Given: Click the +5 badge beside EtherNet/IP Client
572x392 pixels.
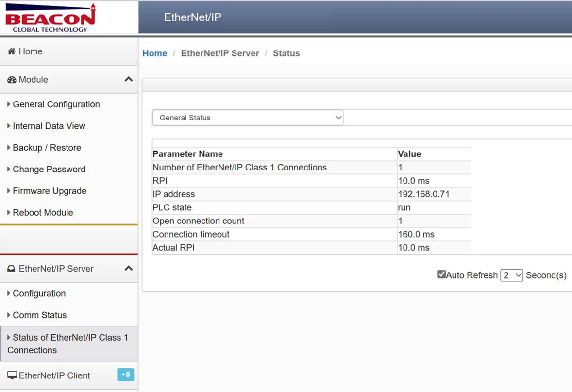Looking at the screenshot, I should [x=125, y=375].
